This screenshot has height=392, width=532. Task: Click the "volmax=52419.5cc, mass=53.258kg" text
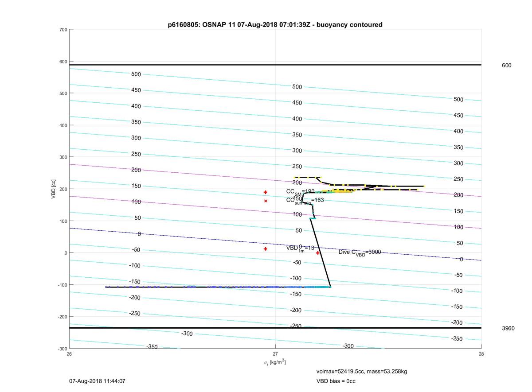point(361,371)
